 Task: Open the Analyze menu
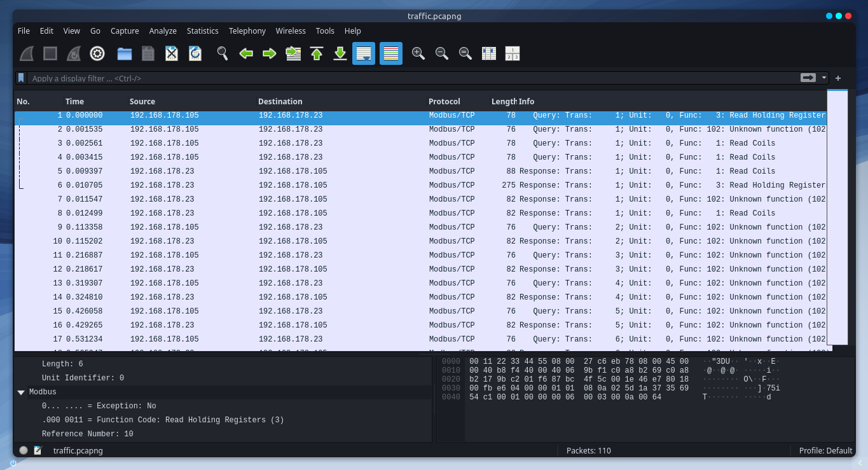click(163, 31)
